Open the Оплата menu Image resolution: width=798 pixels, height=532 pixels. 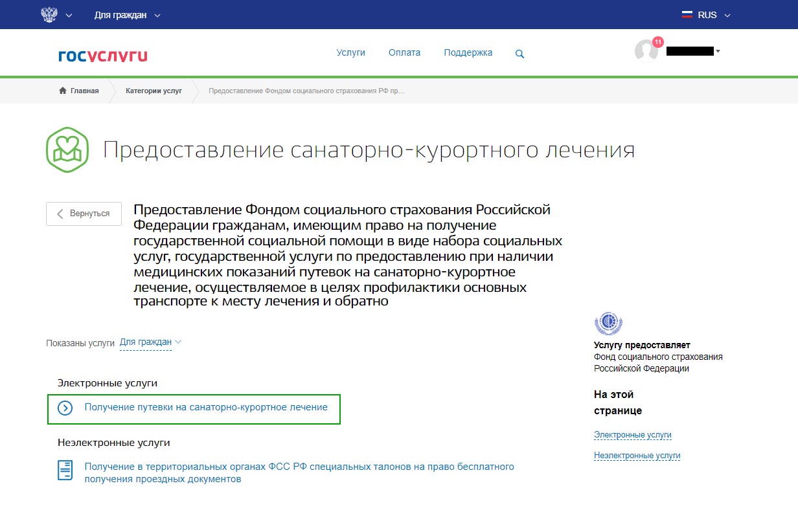point(404,52)
